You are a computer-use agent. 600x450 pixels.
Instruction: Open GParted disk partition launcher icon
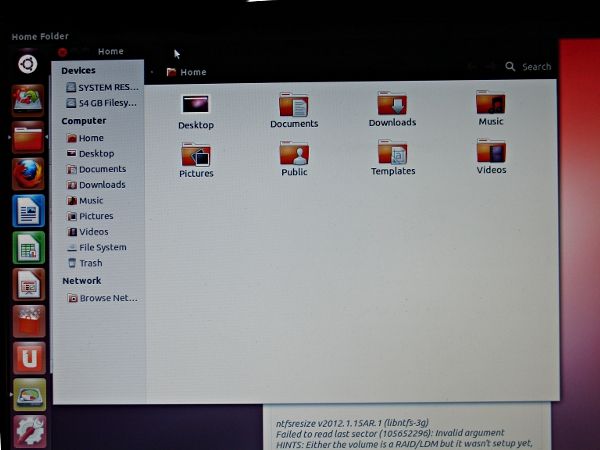click(x=29, y=395)
